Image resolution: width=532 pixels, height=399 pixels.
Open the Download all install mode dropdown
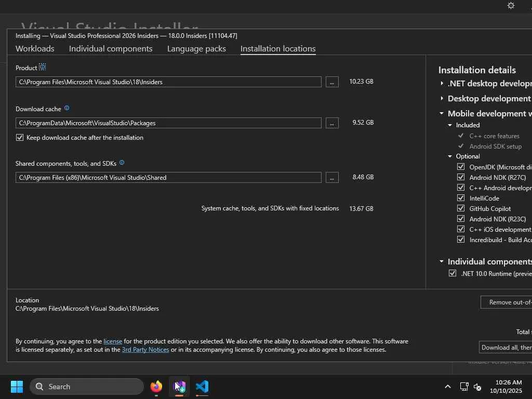[x=506, y=348]
